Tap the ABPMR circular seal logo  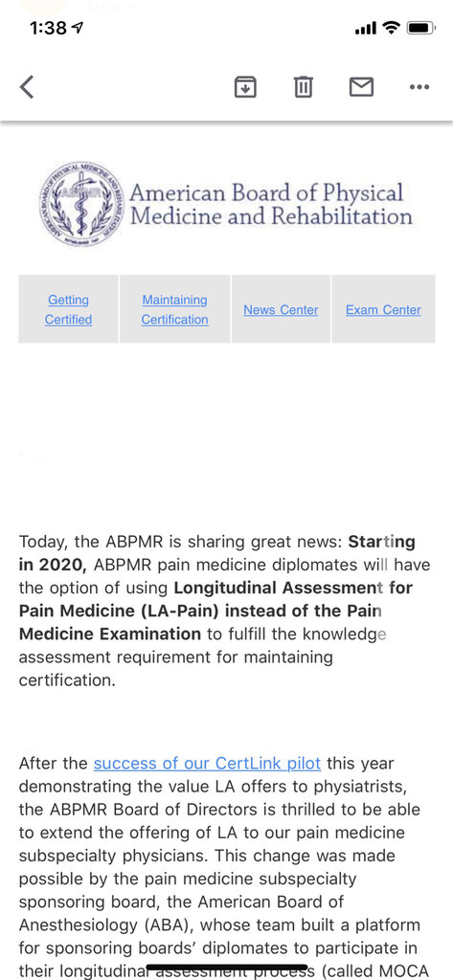tap(82, 204)
